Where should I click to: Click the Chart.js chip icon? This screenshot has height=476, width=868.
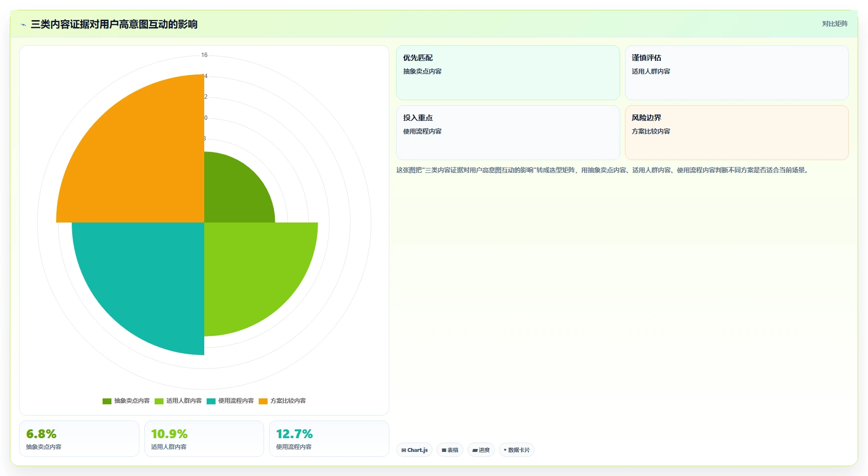404,450
